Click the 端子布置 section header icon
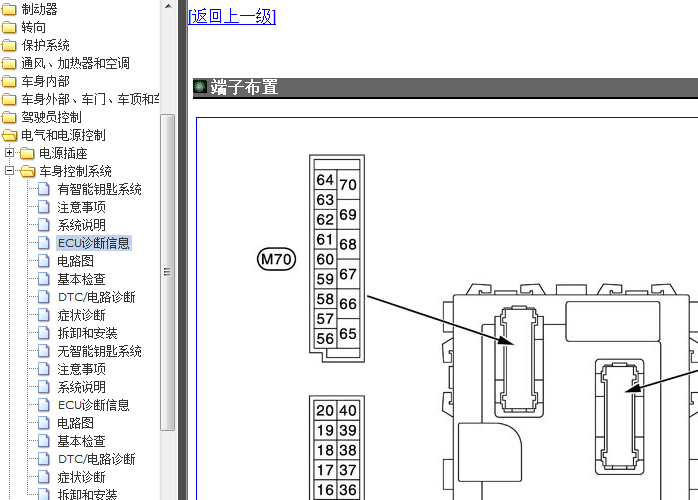This screenshot has width=698, height=500. click(x=200, y=86)
